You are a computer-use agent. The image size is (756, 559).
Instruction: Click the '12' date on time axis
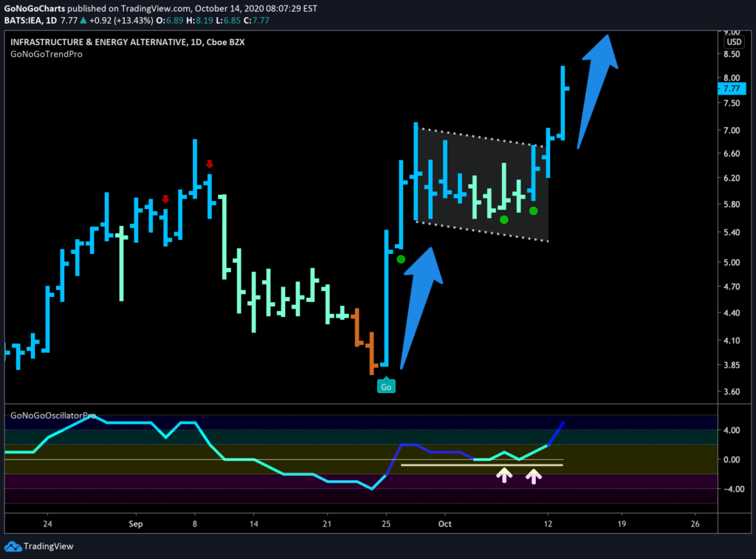[x=549, y=524]
